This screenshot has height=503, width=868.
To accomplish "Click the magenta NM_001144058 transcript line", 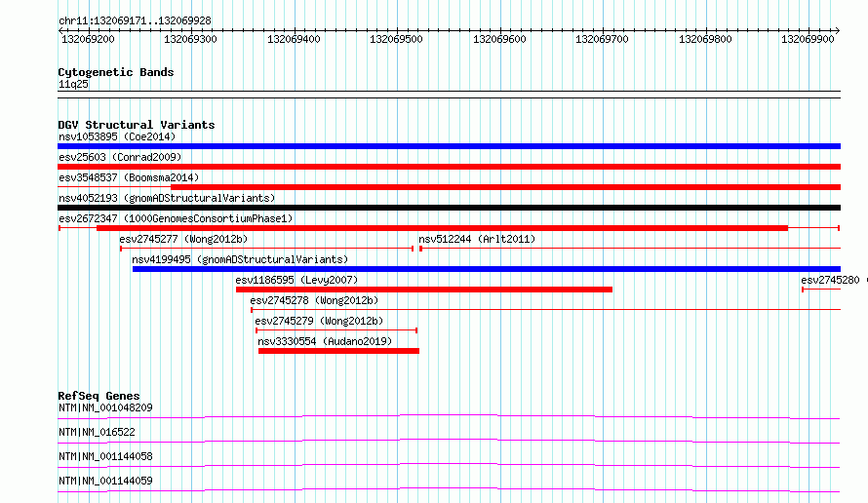I will tap(449, 465).
